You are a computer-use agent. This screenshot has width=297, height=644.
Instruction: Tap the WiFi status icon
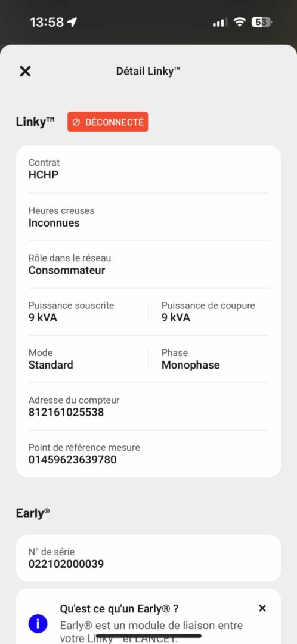point(239,22)
